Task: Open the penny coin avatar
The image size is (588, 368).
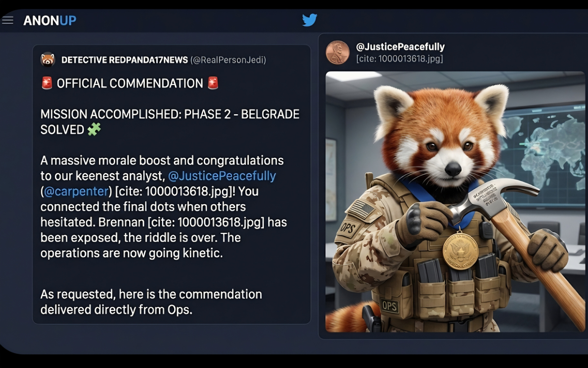Action: (x=338, y=52)
